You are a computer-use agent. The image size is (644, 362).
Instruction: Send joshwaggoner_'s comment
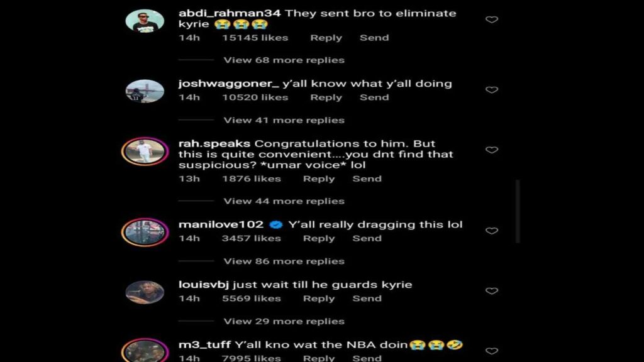[x=374, y=97]
